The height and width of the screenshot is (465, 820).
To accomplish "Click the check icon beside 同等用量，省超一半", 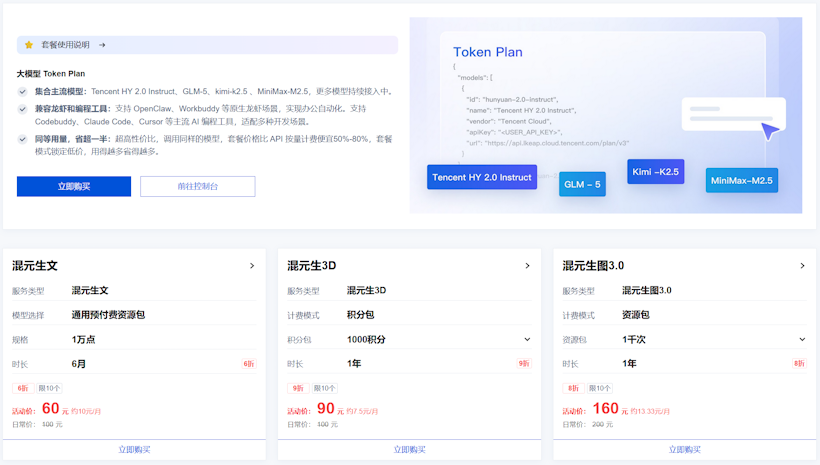I will (x=22, y=139).
